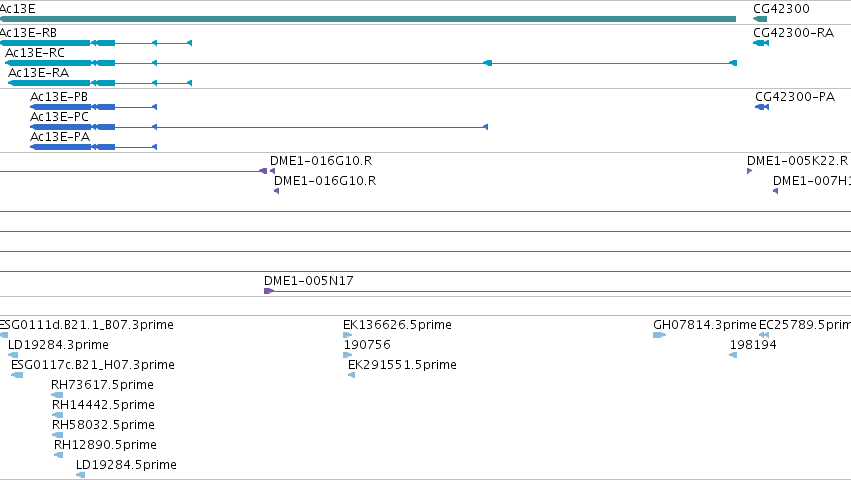The image size is (851, 480).
Task: Click the Ac13E-RC transcript line
Action: 371,63
